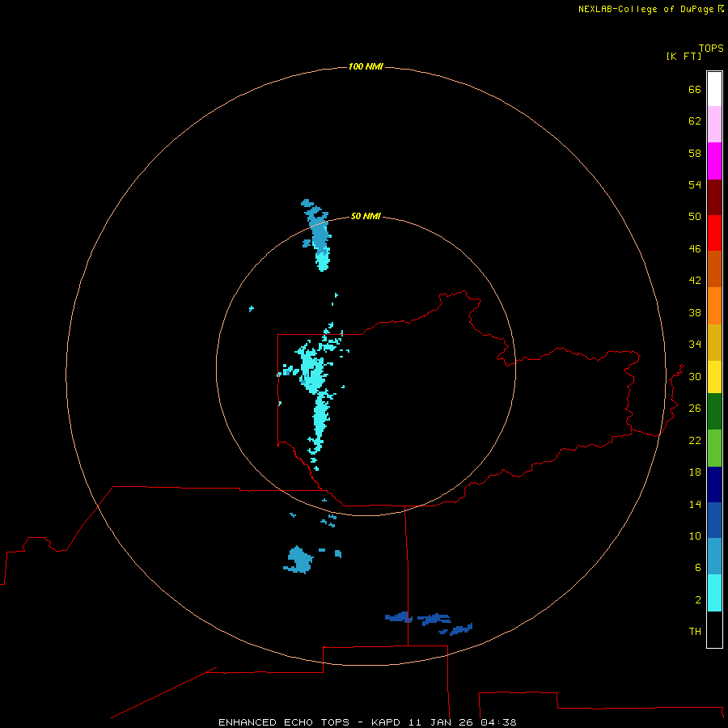
Task: Click the dark blue echo band near bottom
Action: coord(429,623)
